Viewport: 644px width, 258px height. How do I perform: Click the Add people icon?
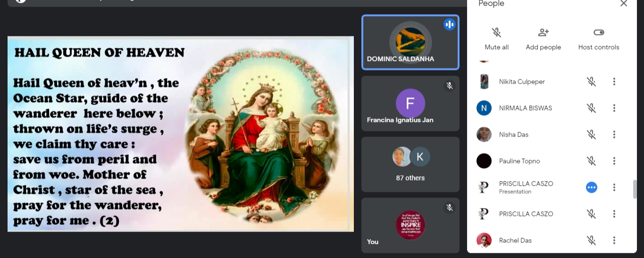pos(544,32)
